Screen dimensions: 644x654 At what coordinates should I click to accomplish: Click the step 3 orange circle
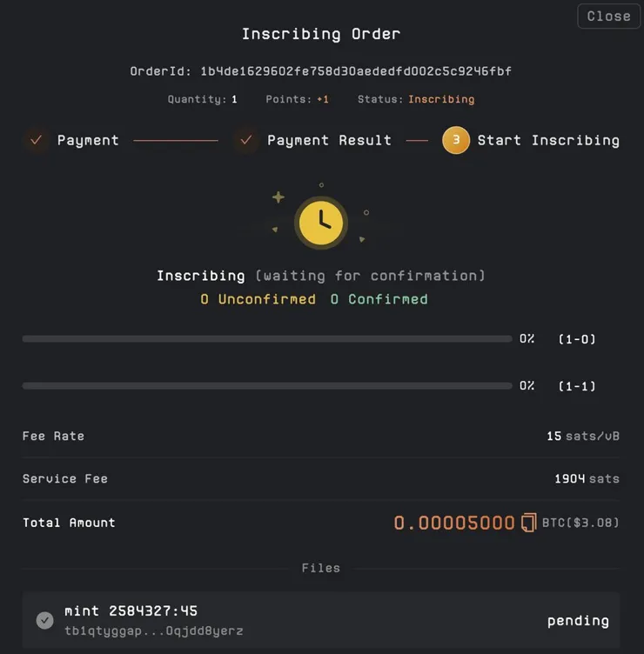tap(456, 140)
